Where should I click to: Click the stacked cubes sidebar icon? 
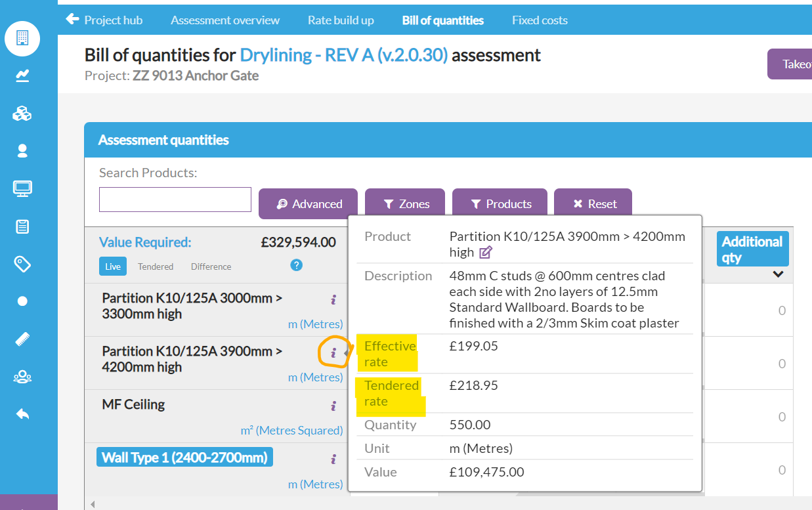22,114
